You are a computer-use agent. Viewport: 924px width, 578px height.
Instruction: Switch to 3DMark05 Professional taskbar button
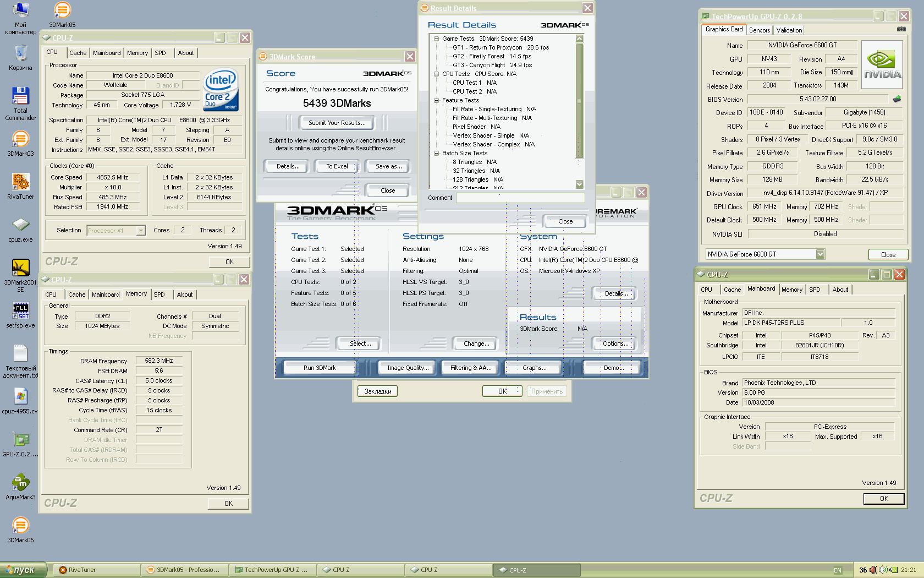(x=185, y=570)
